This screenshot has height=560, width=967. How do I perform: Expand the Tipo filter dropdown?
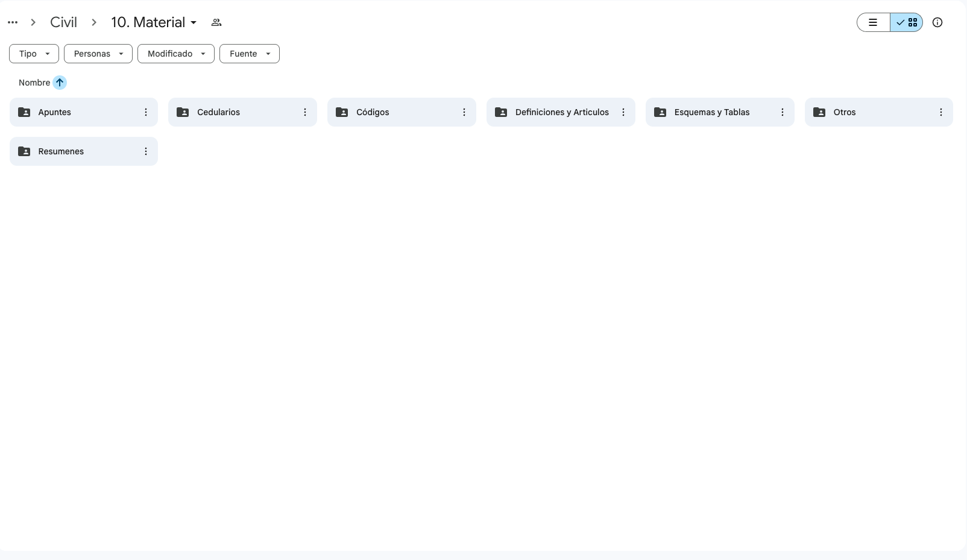pos(34,54)
